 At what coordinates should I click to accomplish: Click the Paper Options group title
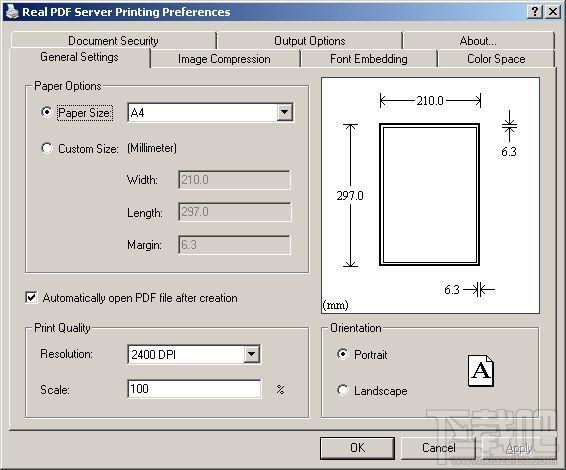[x=68, y=86]
